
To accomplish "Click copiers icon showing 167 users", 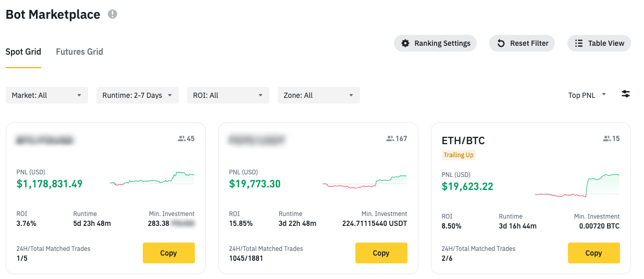I will (390, 139).
